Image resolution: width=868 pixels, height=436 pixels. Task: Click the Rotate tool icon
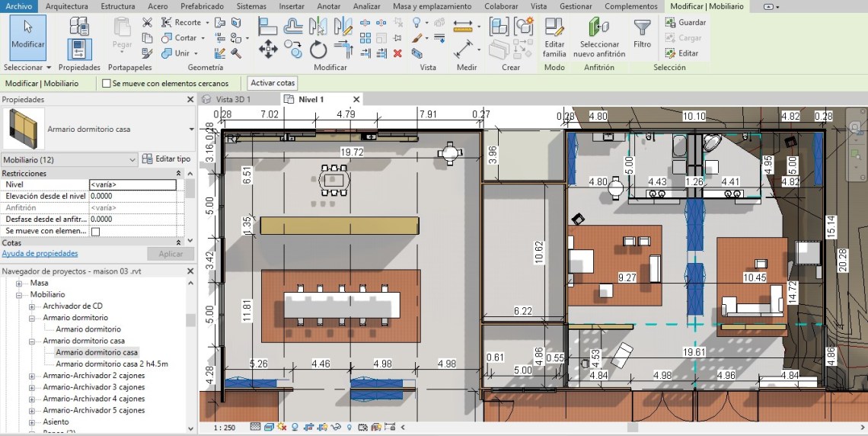(x=318, y=50)
